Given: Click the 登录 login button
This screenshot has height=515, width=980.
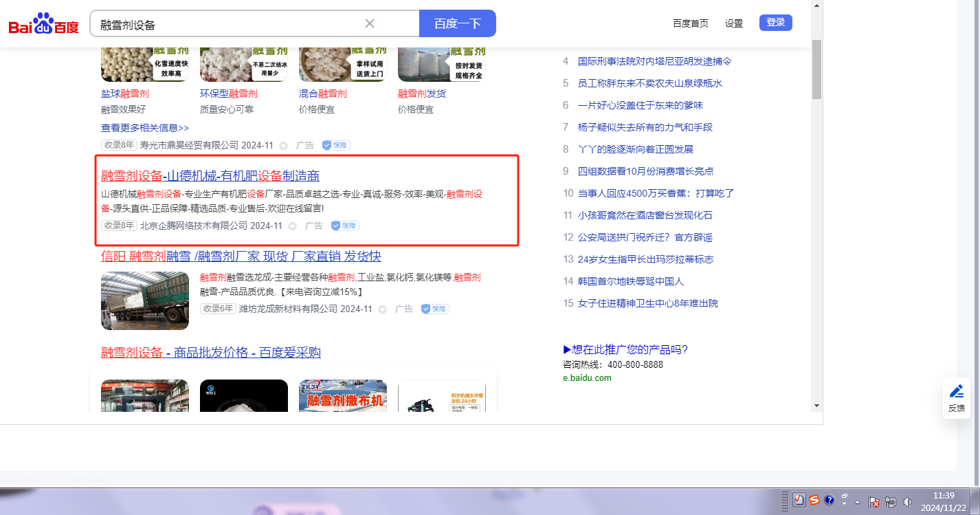Looking at the screenshot, I should point(776,23).
